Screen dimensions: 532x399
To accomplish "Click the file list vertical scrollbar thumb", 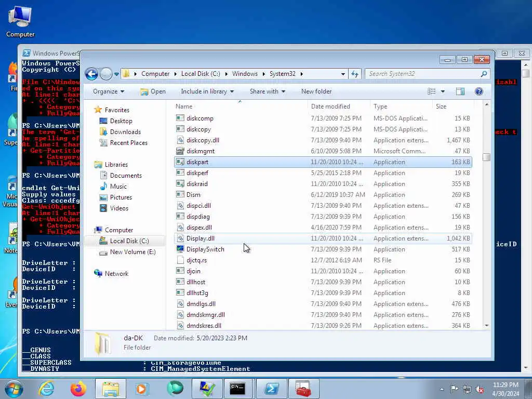I will coord(486,157).
